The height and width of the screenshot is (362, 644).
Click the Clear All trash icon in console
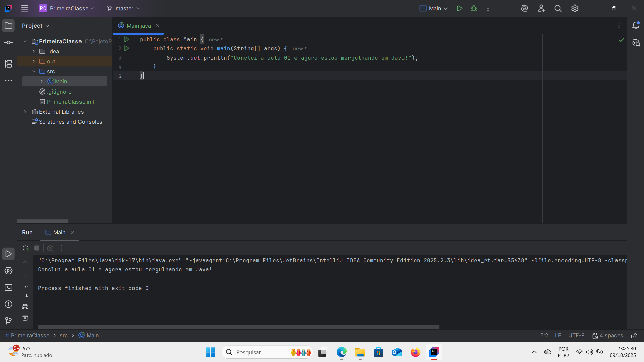tap(25, 318)
